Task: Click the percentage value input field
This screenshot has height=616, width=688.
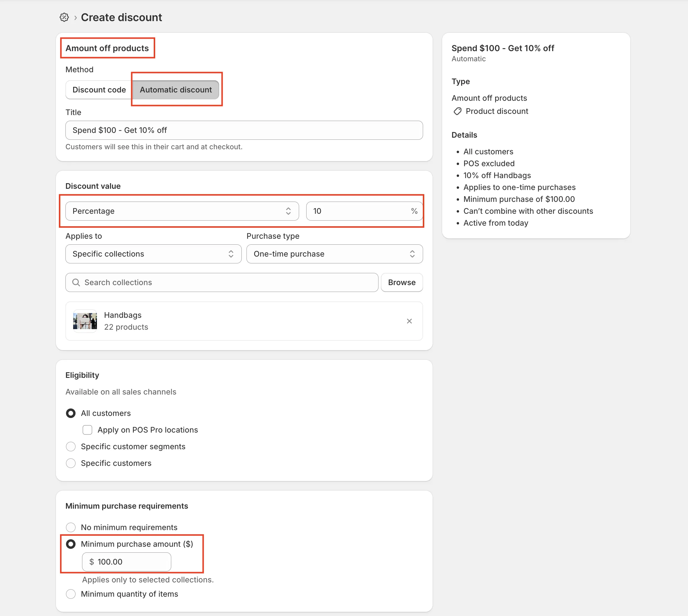Action: 359,211
